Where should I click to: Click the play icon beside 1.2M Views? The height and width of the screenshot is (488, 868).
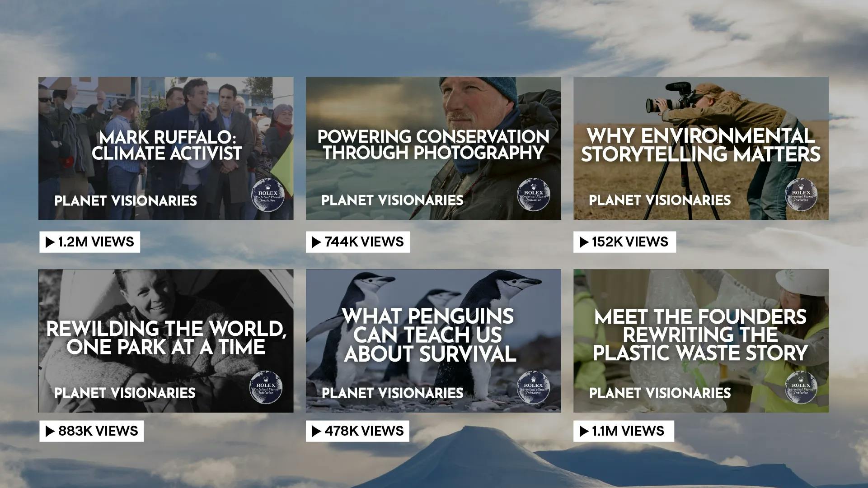pyautogui.click(x=50, y=242)
